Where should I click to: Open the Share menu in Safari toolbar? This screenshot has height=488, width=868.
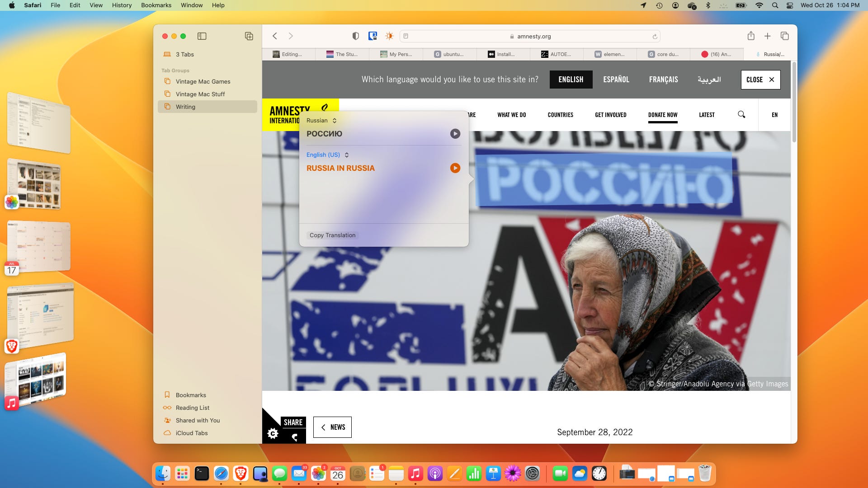click(751, 36)
